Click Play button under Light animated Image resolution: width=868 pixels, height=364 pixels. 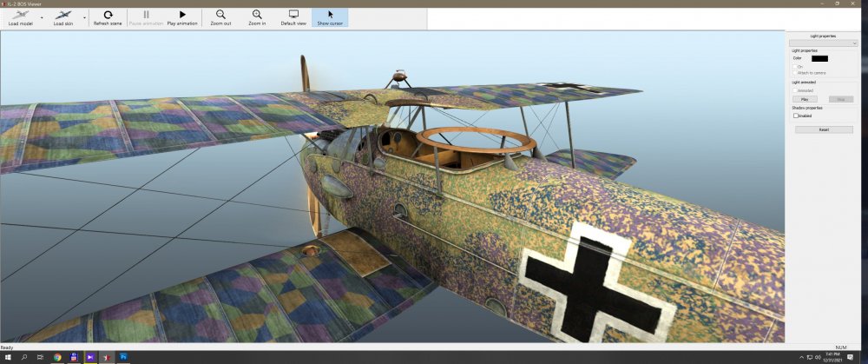pos(805,99)
